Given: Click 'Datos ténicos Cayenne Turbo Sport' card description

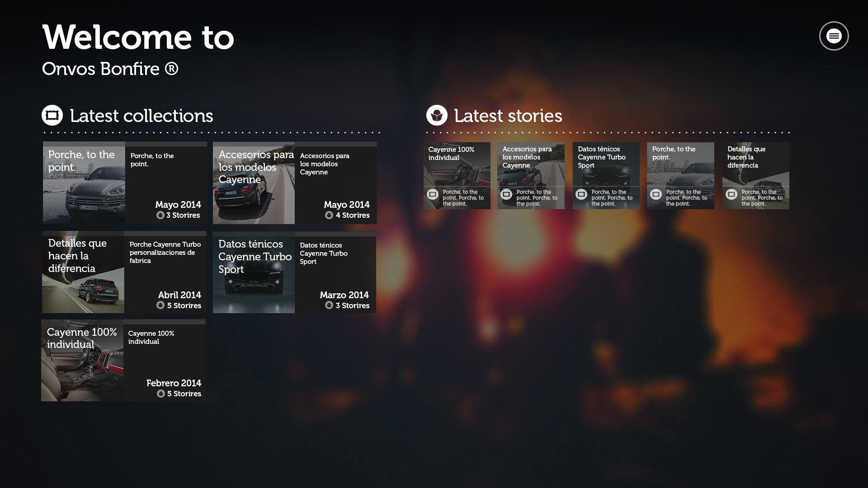Looking at the screenshot, I should [324, 253].
